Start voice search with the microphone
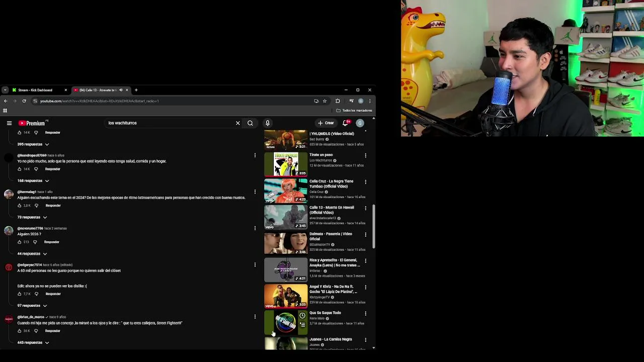The image size is (644, 362). (x=268, y=123)
